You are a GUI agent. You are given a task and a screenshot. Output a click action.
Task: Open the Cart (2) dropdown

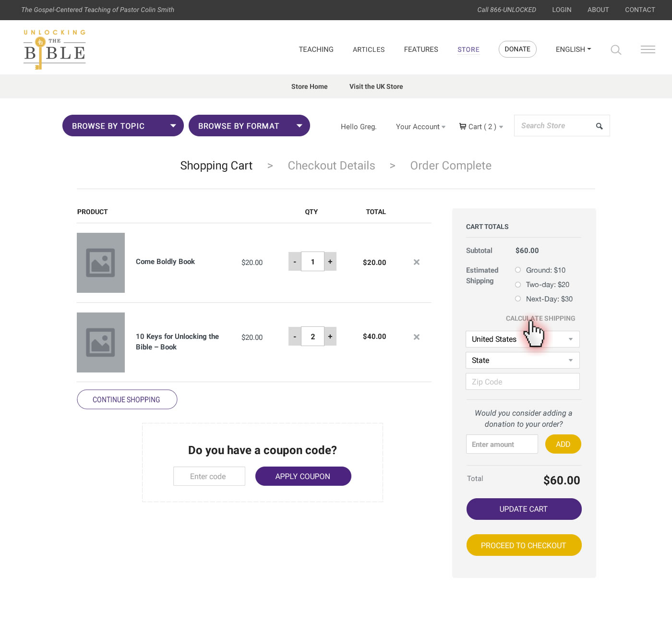click(481, 127)
